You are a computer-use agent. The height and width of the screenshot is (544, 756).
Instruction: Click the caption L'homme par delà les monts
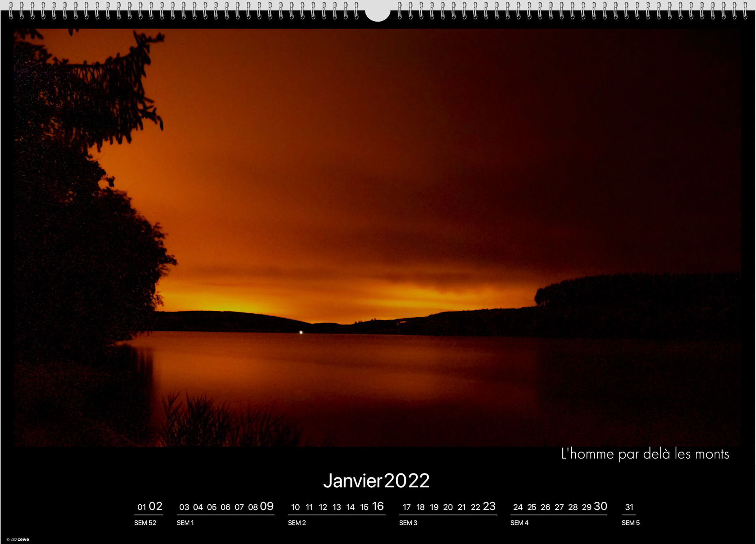click(x=645, y=454)
